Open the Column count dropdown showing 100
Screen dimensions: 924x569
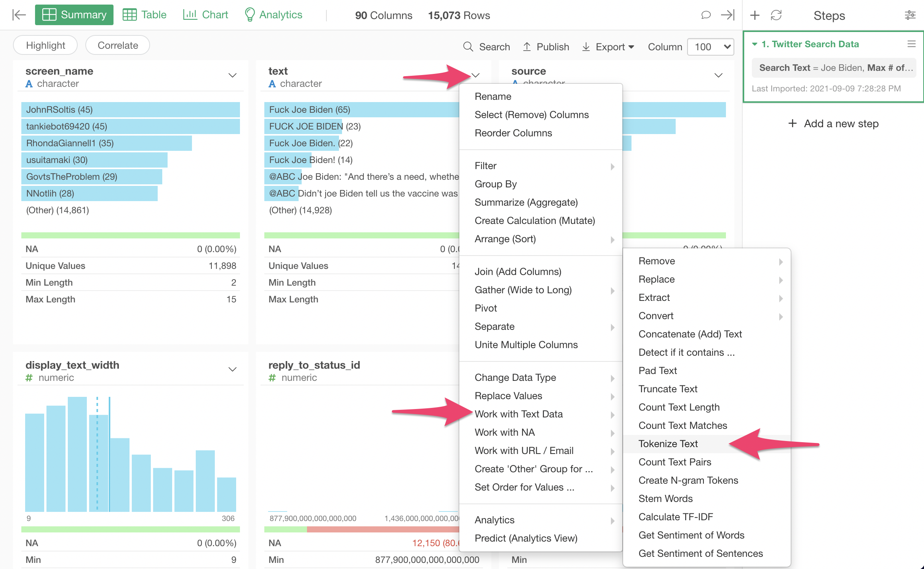pos(711,46)
